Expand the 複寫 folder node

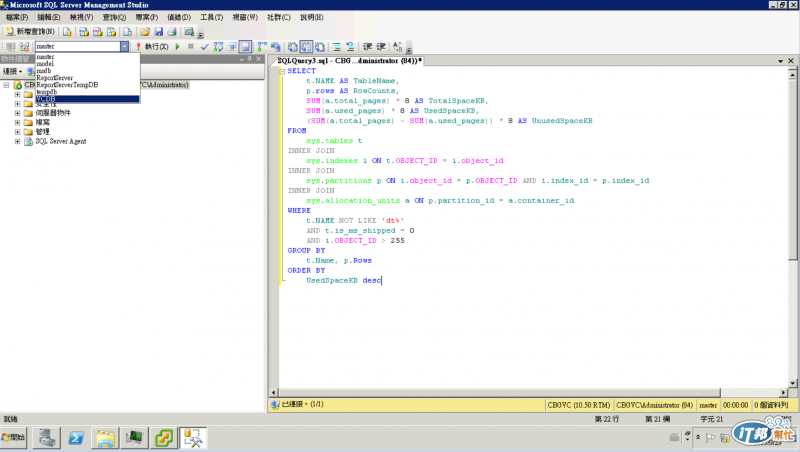17,122
